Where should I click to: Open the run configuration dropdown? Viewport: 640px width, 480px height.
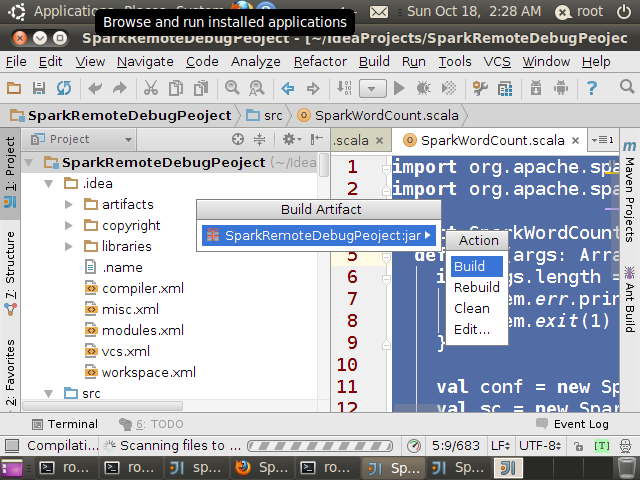coord(373,88)
